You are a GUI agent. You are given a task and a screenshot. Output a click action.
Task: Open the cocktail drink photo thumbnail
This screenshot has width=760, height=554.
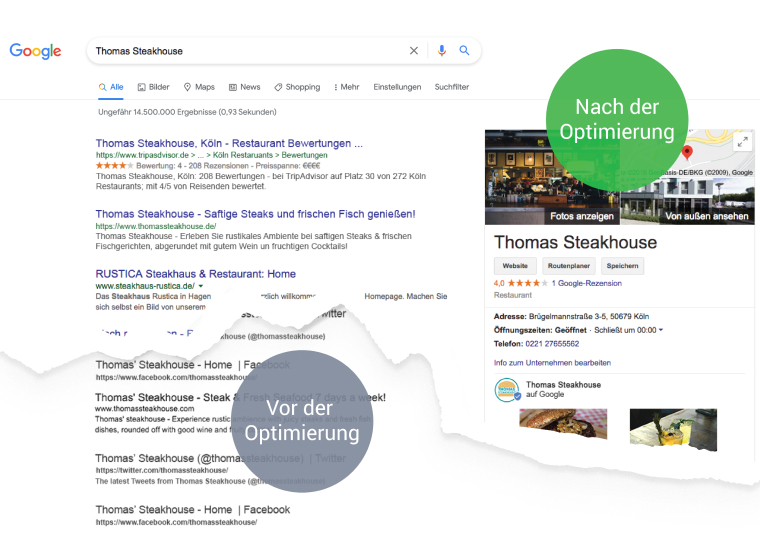point(673,429)
